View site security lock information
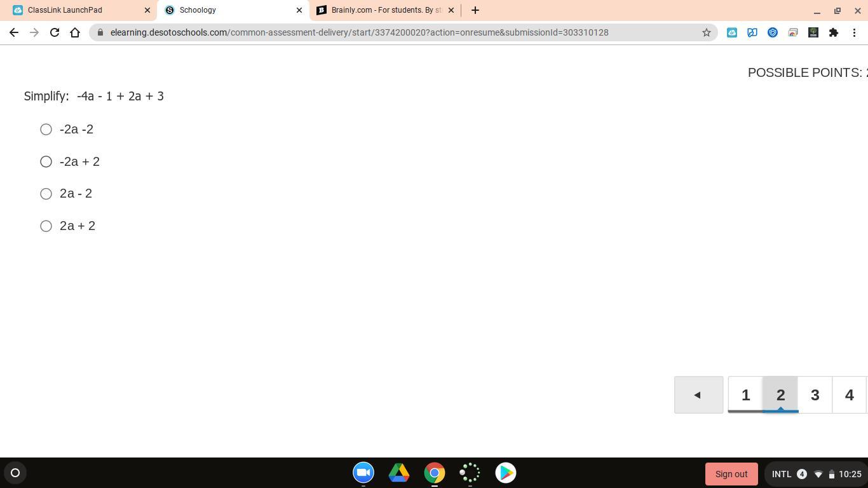The image size is (868, 488). pyautogui.click(x=100, y=32)
